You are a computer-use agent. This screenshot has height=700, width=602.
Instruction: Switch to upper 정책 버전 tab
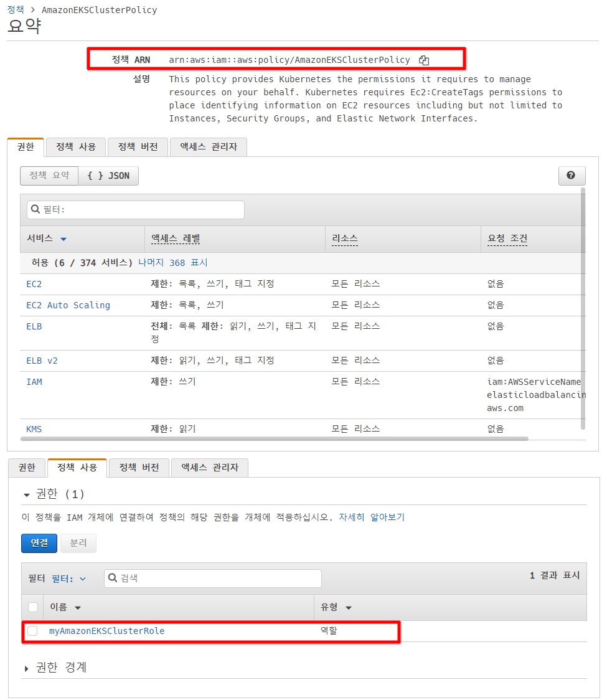tap(138, 147)
